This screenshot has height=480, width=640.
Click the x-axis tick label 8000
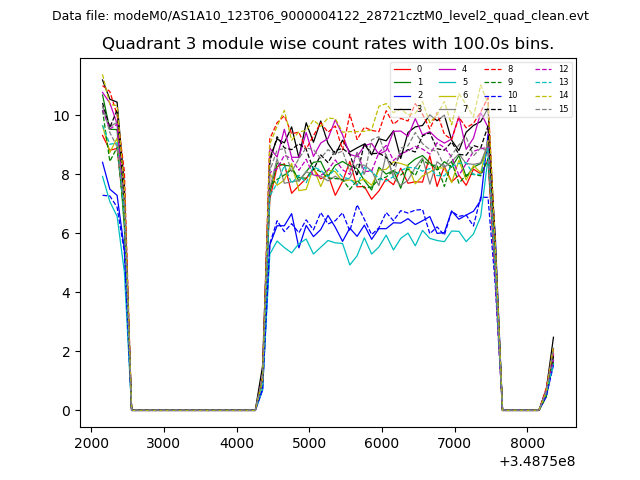click(527, 443)
